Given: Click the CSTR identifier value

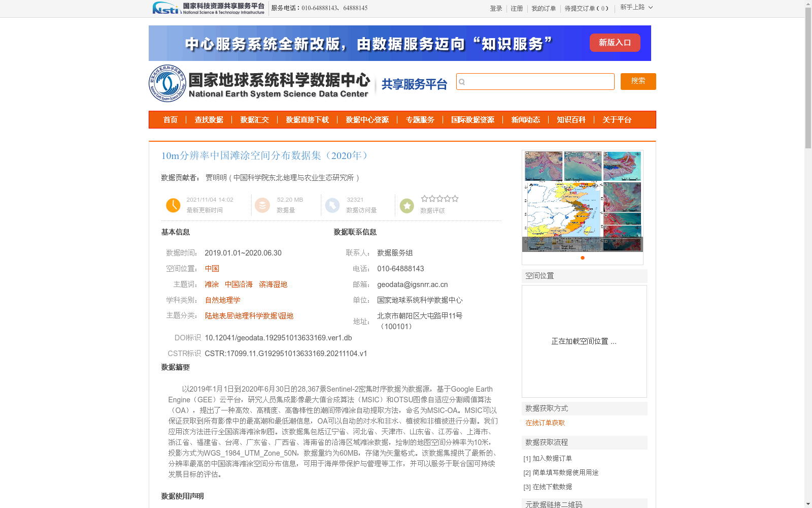Looking at the screenshot, I should [286, 354].
